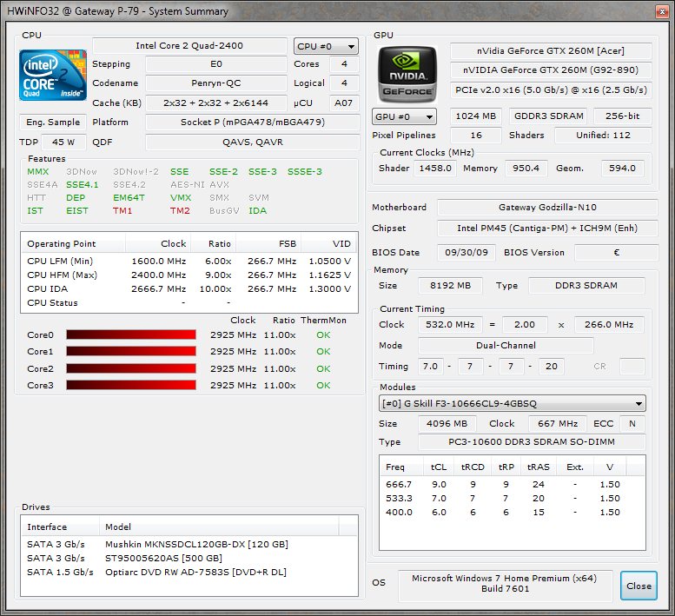This screenshot has width=675, height=616.
Task: Click the Geom. clock 594.0 value
Action: coord(622,169)
